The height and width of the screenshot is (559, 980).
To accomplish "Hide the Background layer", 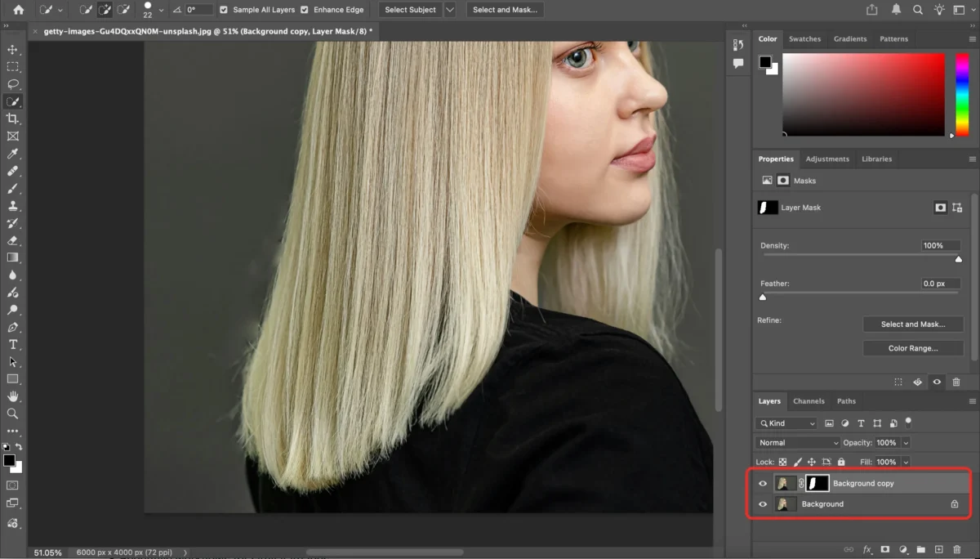I will click(x=762, y=503).
